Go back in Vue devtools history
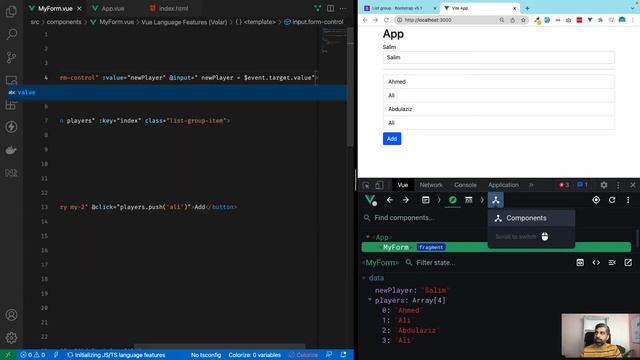 pos(390,200)
